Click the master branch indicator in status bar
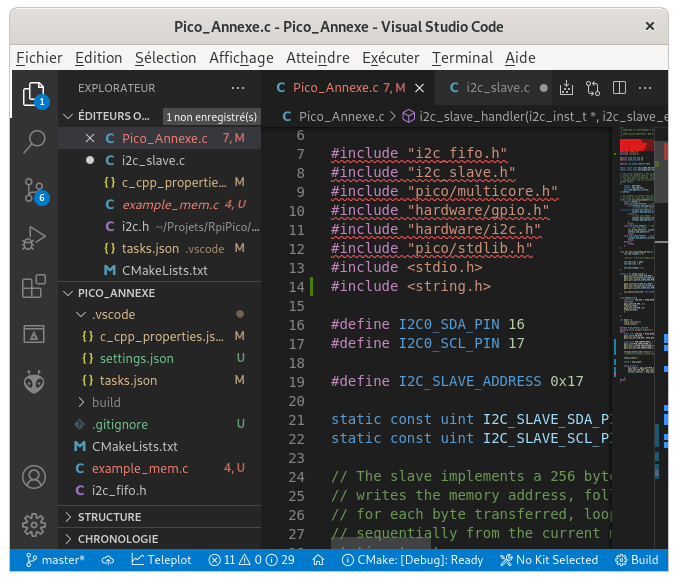This screenshot has width=678, height=581. click(55, 560)
